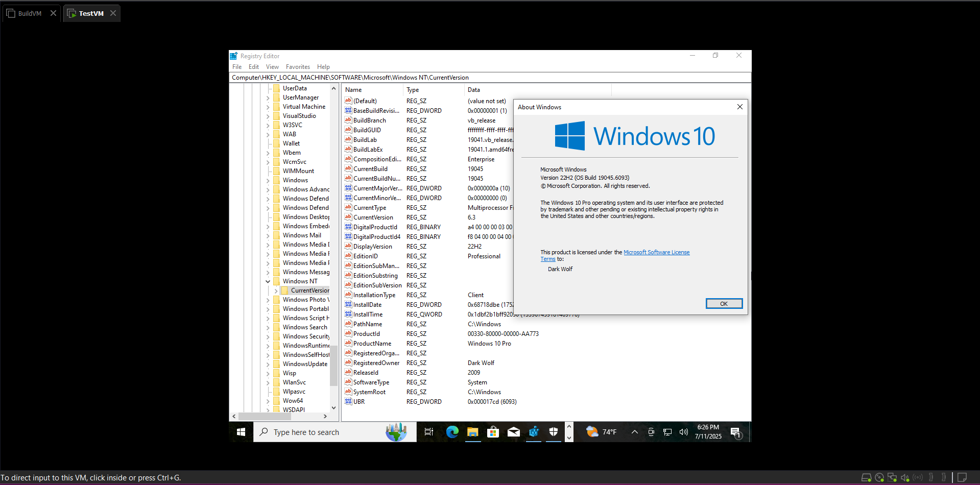980x485 pixels.
Task: Open the weather widget showing 74°F
Action: tap(602, 432)
